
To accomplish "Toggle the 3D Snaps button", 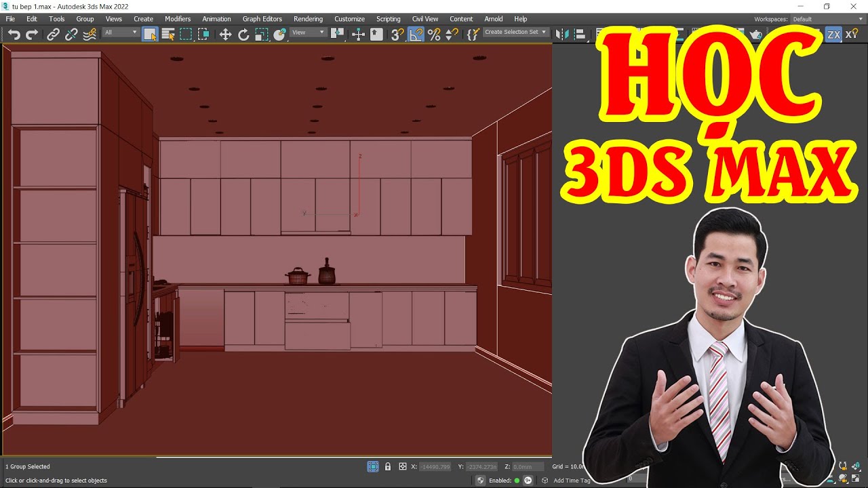I will pyautogui.click(x=398, y=35).
